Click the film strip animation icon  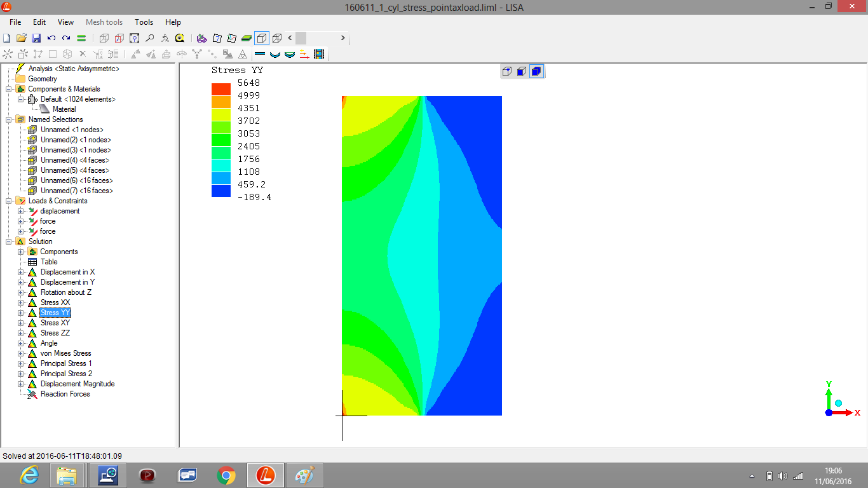tap(319, 55)
